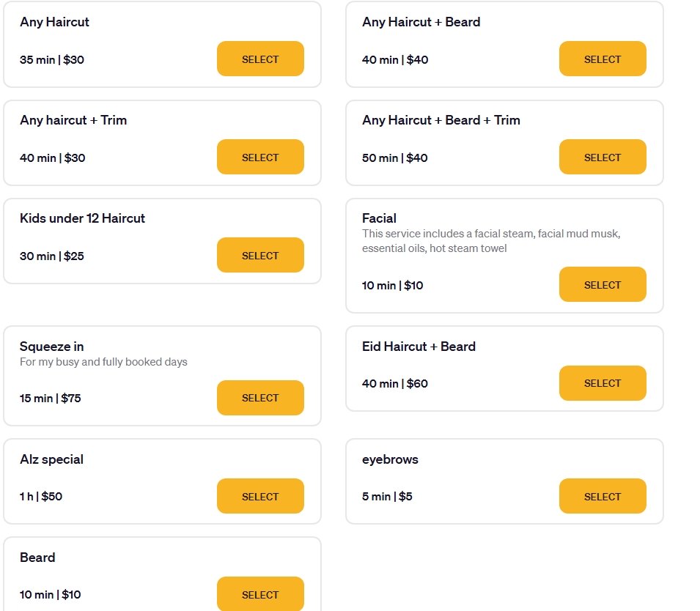Select the Beard only service

coord(260,594)
